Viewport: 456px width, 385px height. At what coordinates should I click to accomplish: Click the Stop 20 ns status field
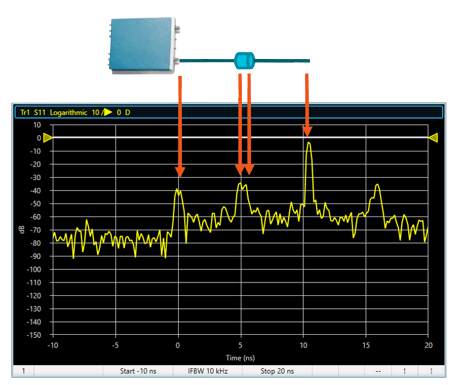pyautogui.click(x=277, y=371)
